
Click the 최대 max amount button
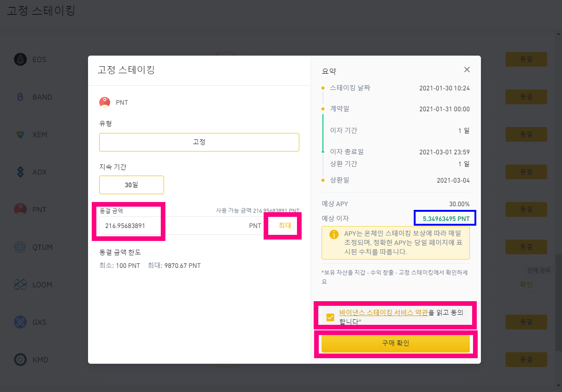tap(284, 226)
